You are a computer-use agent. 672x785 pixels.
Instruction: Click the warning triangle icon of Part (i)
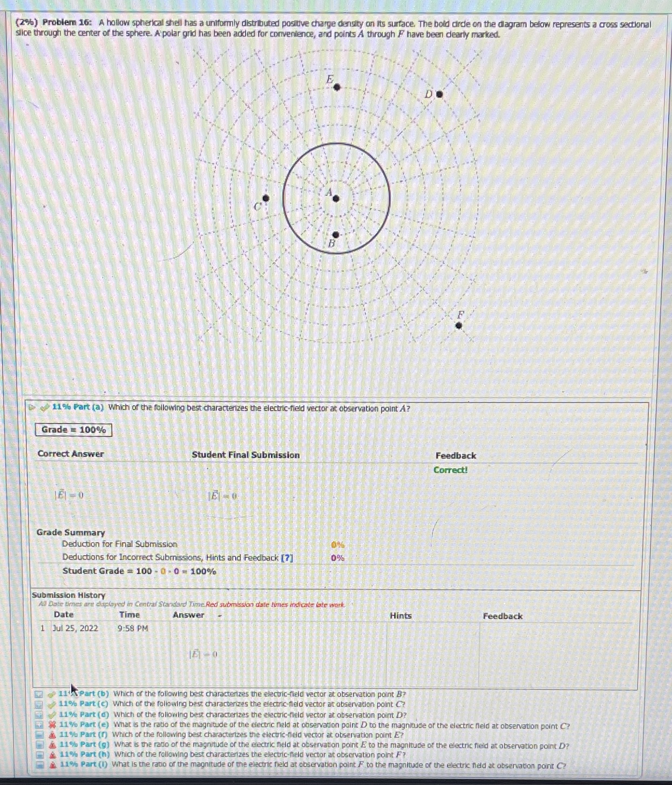(x=52, y=764)
